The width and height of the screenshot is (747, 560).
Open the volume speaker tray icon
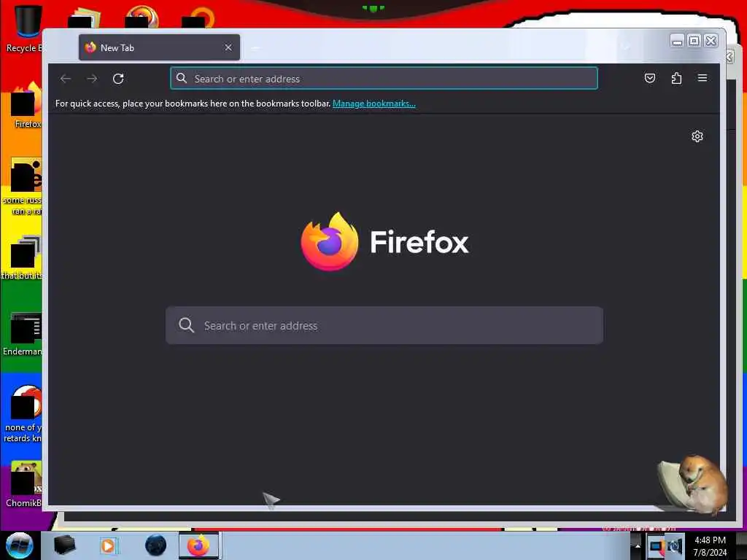(675, 546)
